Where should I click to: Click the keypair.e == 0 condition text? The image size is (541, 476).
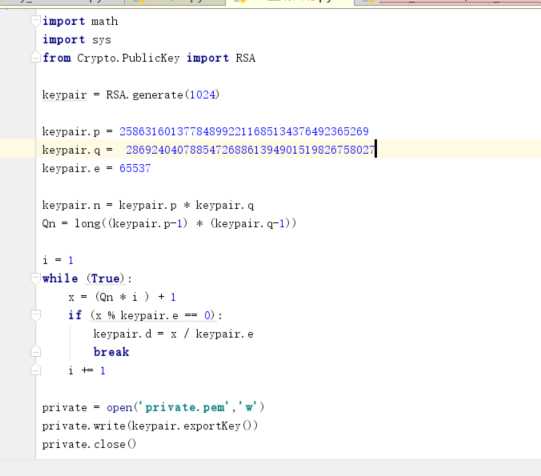(x=165, y=315)
